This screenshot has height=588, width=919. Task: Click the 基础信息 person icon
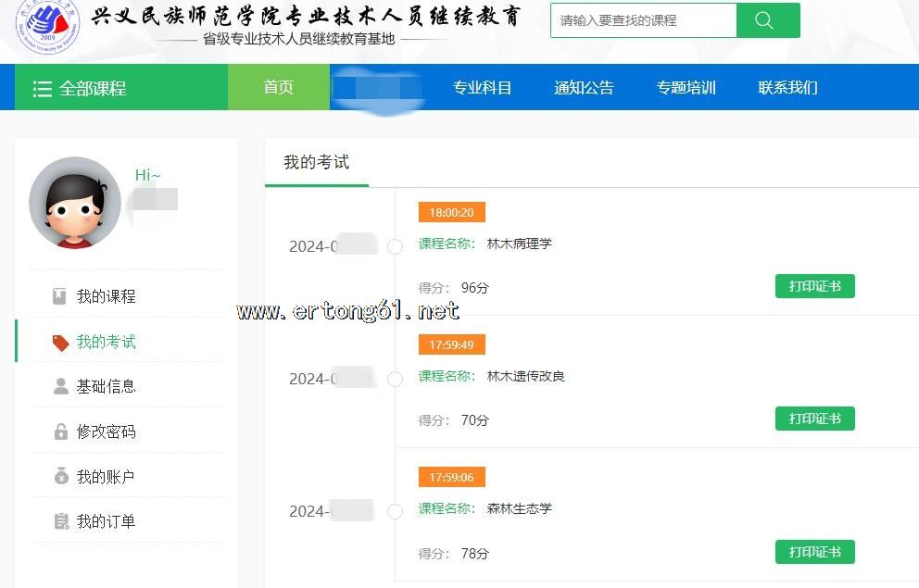[60, 386]
